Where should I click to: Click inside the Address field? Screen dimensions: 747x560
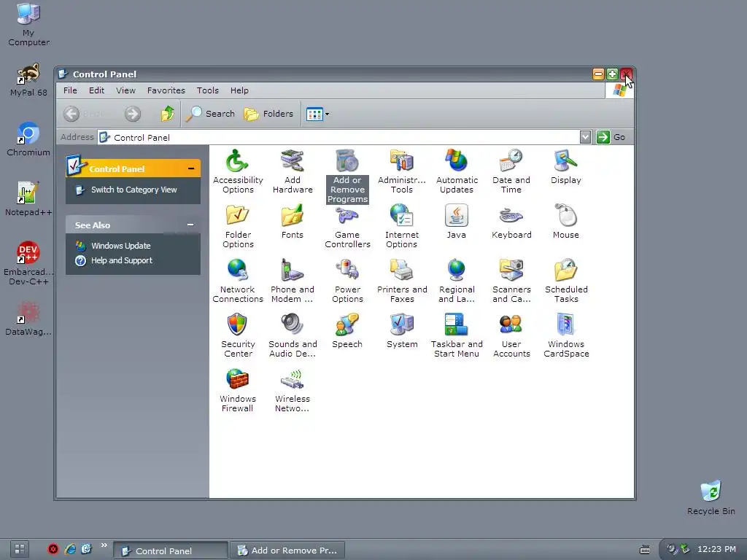tap(338, 137)
